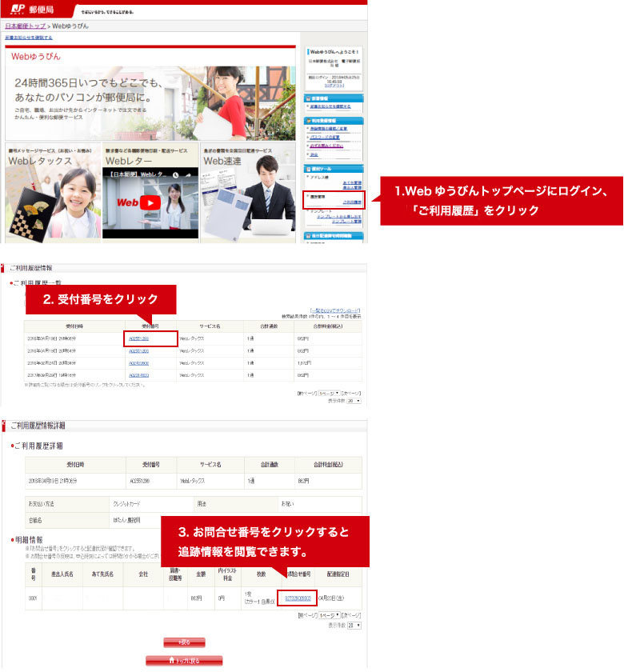
Task: Click the share arrow on Webレター video
Action: 188,175
